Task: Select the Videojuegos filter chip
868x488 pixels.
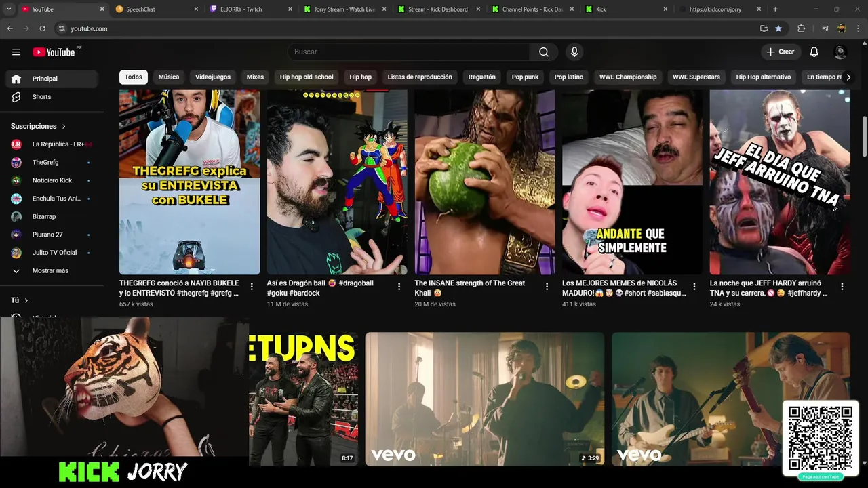Action: pyautogui.click(x=213, y=77)
